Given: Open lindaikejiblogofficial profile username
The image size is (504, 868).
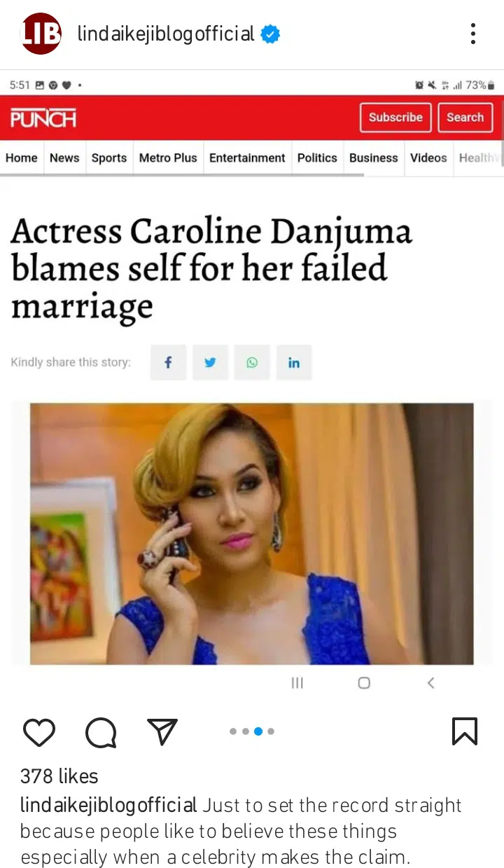Looking at the screenshot, I should pyautogui.click(x=166, y=34).
